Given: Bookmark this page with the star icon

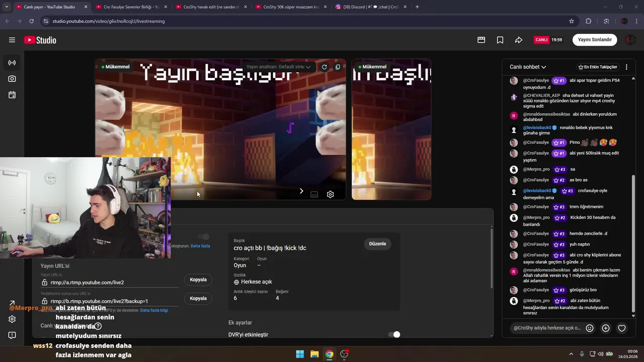Looking at the screenshot, I should click(x=572, y=21).
